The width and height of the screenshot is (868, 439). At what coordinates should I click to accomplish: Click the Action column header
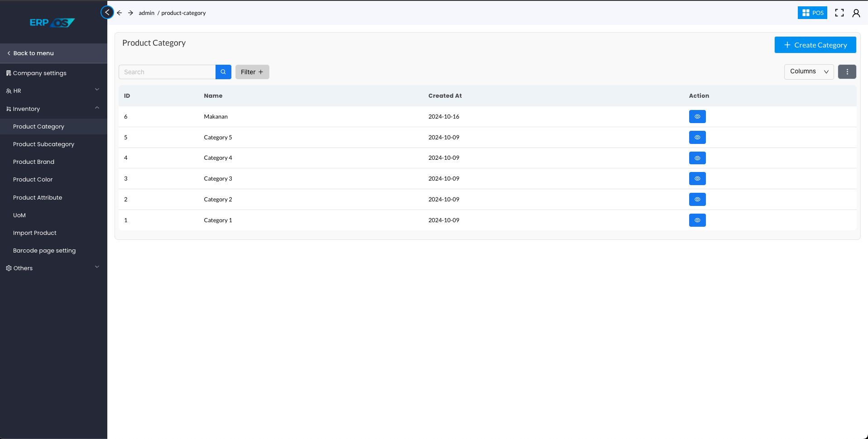(x=699, y=95)
